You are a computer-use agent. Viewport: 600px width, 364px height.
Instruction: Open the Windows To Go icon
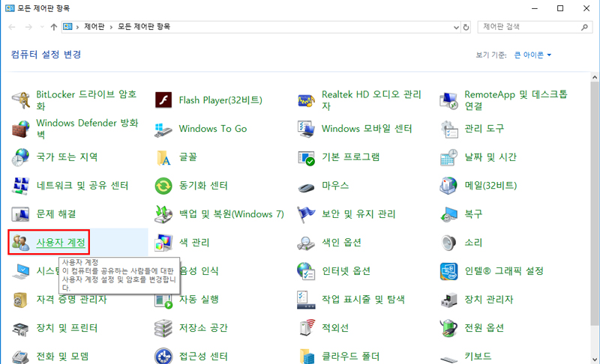163,129
